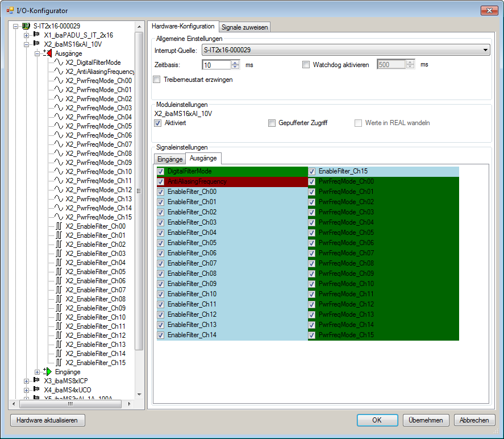Toggle the Treiberneustart erzwingen checkbox
Viewport: 504px width, 439px height.
(157, 80)
